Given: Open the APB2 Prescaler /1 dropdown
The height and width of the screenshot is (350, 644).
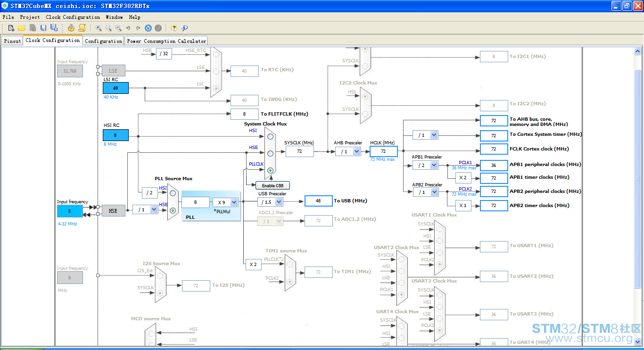Looking at the screenshot, I should pyautogui.click(x=434, y=192).
